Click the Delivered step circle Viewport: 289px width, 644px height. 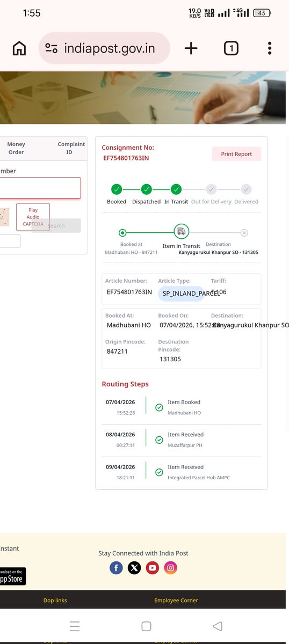point(246,189)
